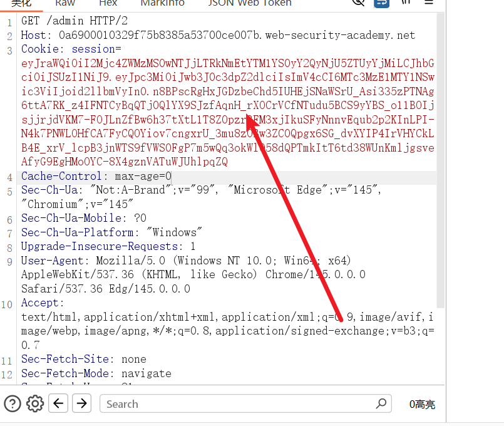The height and width of the screenshot is (426, 504).
Task: Toggle the crossed-eye visibility icon at top
Action: pos(358,3)
